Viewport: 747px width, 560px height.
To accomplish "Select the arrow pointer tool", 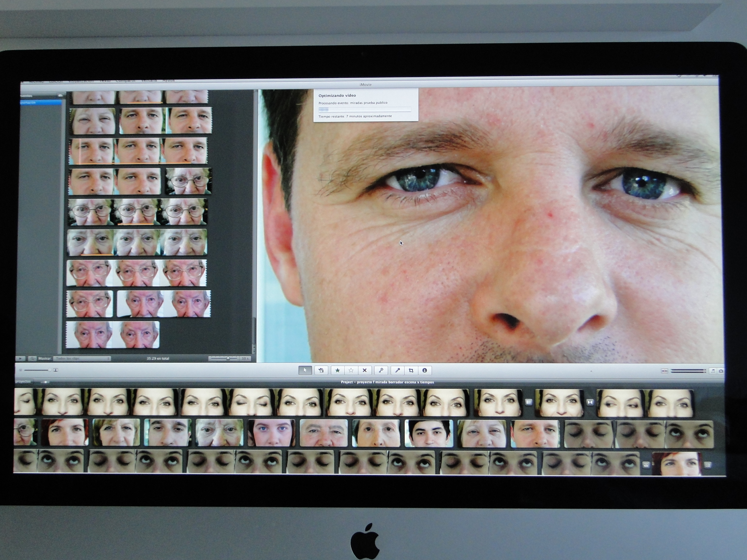I will pos(305,370).
